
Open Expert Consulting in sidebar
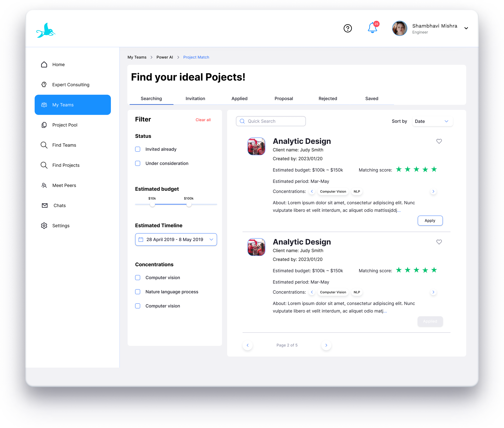[71, 85]
